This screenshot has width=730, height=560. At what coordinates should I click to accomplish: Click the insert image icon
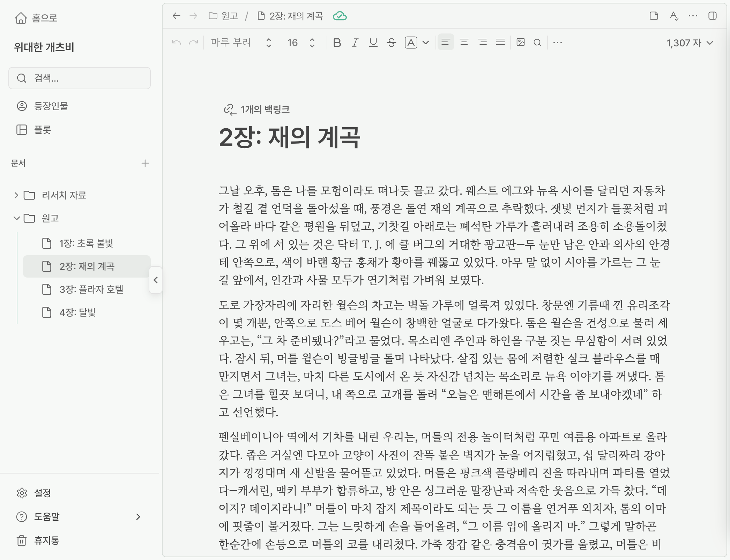pos(520,43)
